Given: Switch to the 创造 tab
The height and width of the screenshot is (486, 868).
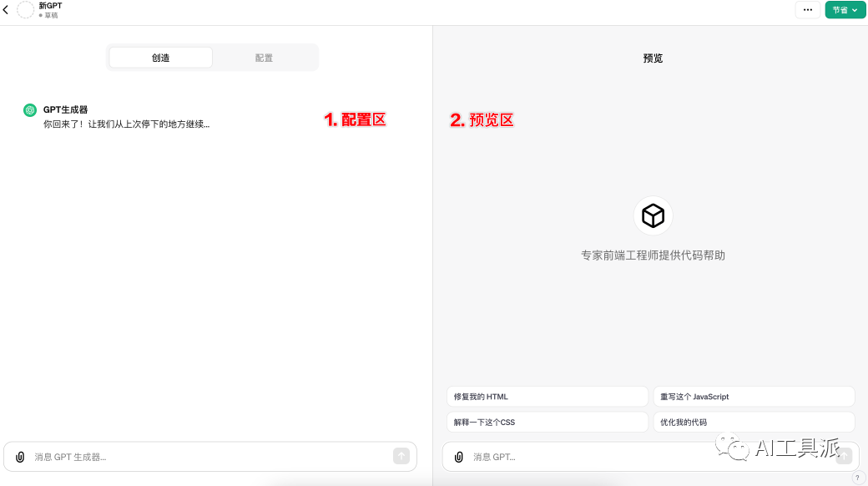Looking at the screenshot, I should click(160, 58).
